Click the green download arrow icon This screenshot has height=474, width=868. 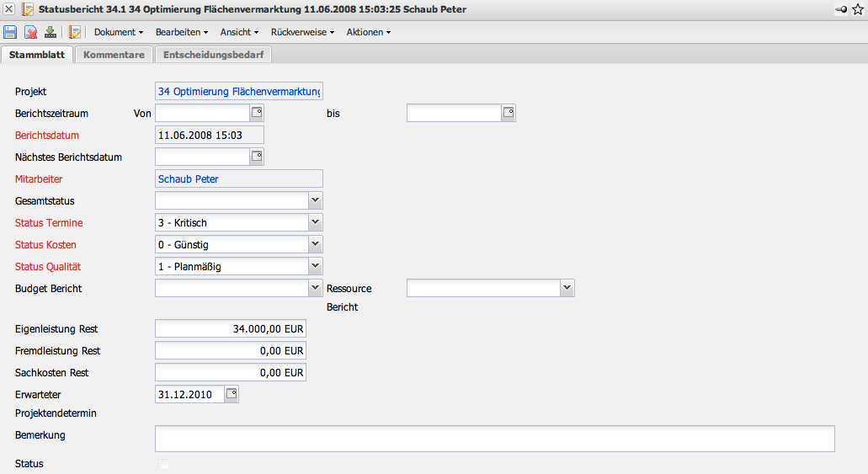point(51,32)
